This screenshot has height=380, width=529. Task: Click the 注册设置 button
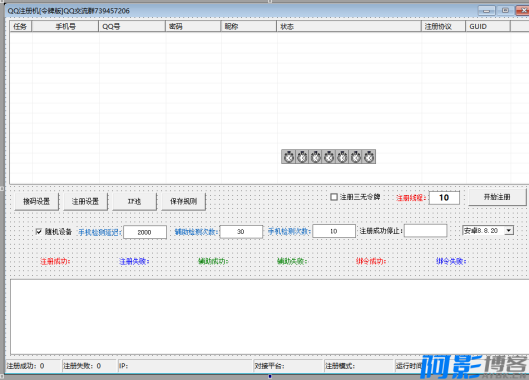(85, 201)
